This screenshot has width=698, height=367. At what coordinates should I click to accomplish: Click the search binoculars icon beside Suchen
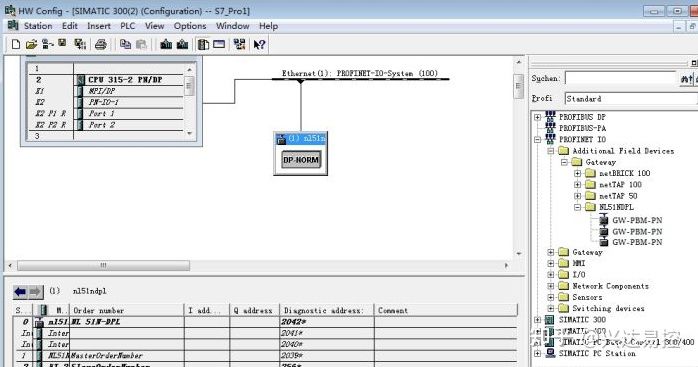(686, 79)
